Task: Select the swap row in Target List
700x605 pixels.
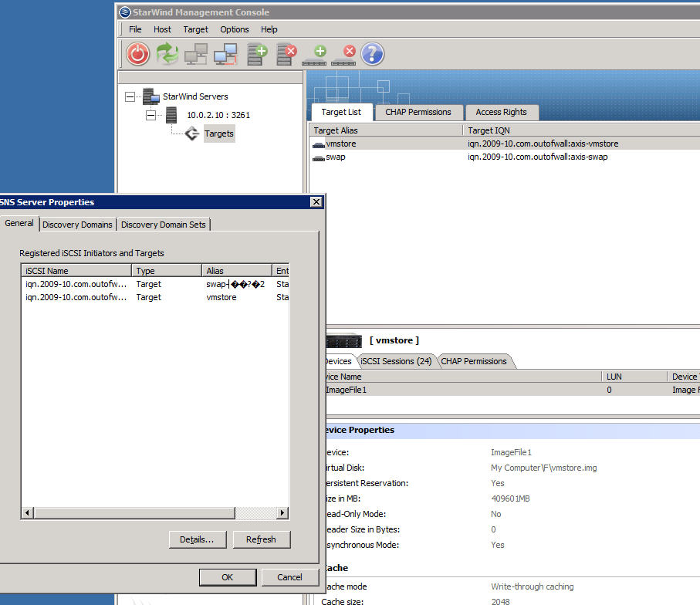Action: point(505,157)
